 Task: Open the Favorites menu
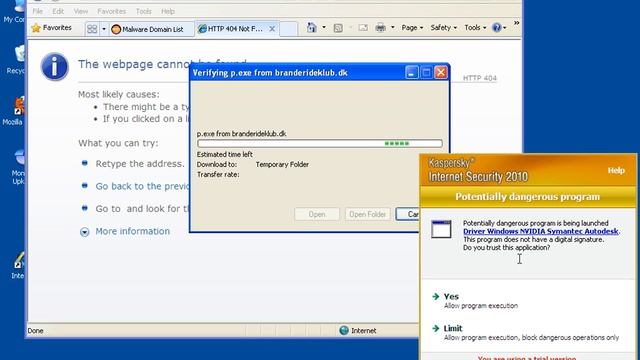click(111, 11)
